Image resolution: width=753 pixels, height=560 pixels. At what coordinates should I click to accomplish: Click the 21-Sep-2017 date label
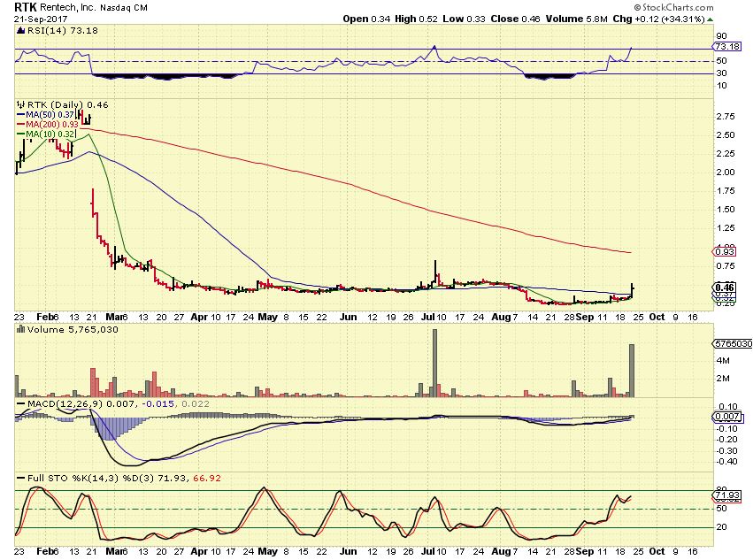point(41,19)
